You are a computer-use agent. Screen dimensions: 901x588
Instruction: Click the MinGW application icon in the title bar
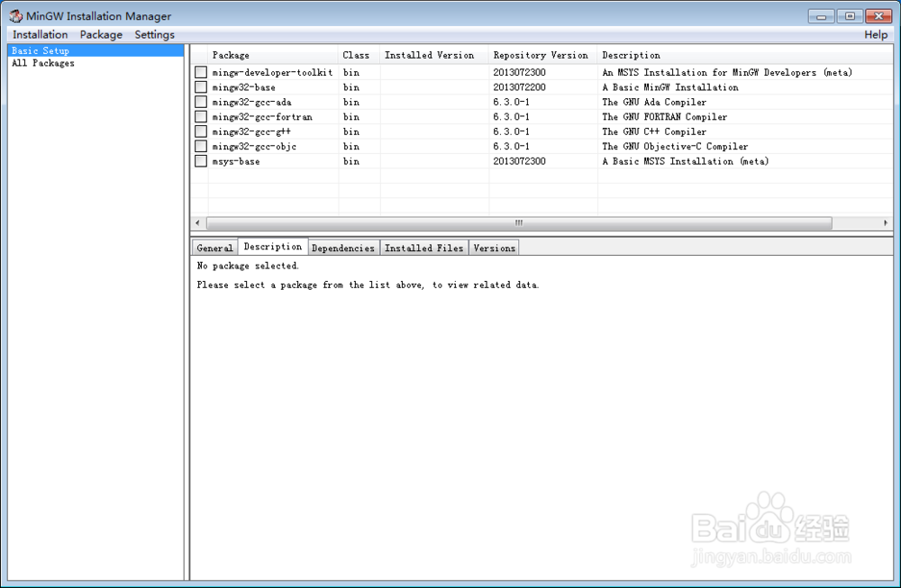pyautogui.click(x=15, y=16)
